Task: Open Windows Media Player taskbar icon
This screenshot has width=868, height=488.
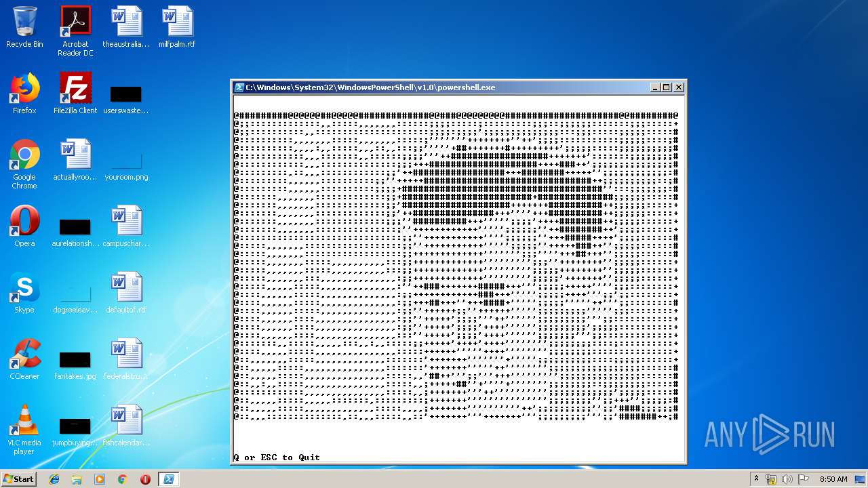Action: tap(100, 479)
